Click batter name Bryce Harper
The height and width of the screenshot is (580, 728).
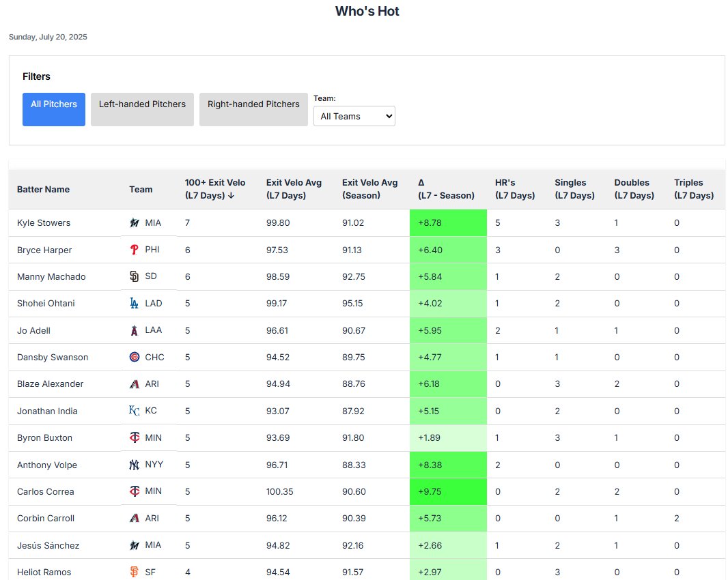click(44, 250)
